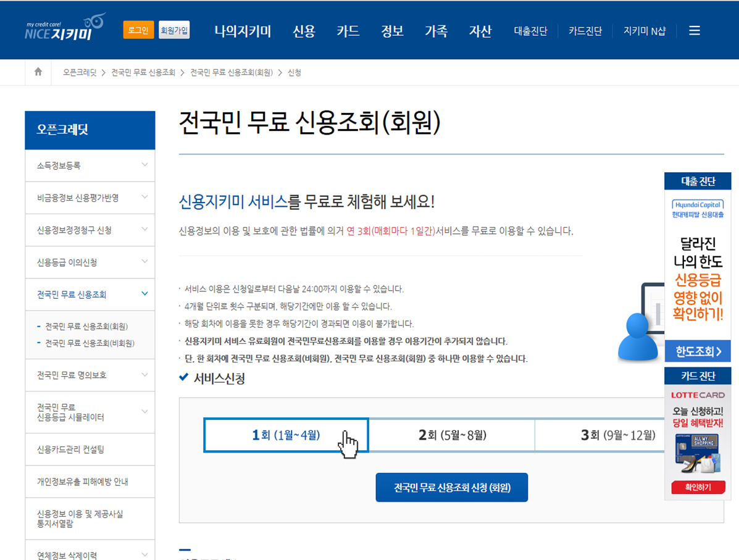
Task: Open 개인정보유출 피해예방 안내 in sidebar
Action: pyautogui.click(x=90, y=482)
